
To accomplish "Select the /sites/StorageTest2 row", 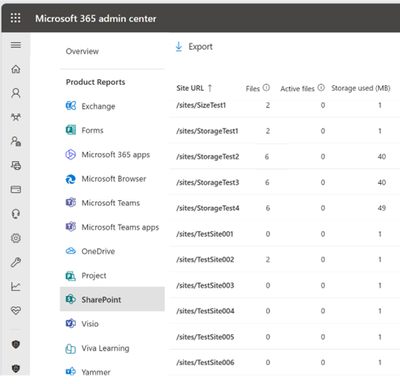I will pos(285,157).
